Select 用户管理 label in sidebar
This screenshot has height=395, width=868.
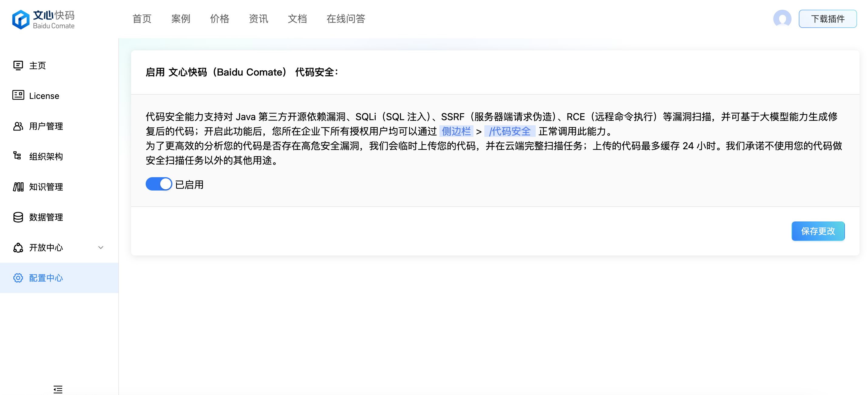click(46, 126)
